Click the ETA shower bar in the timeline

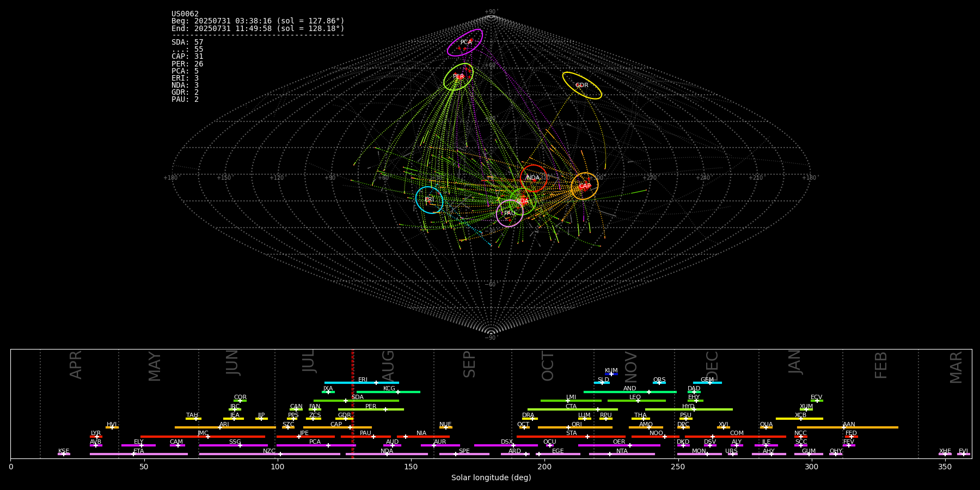click(x=139, y=454)
